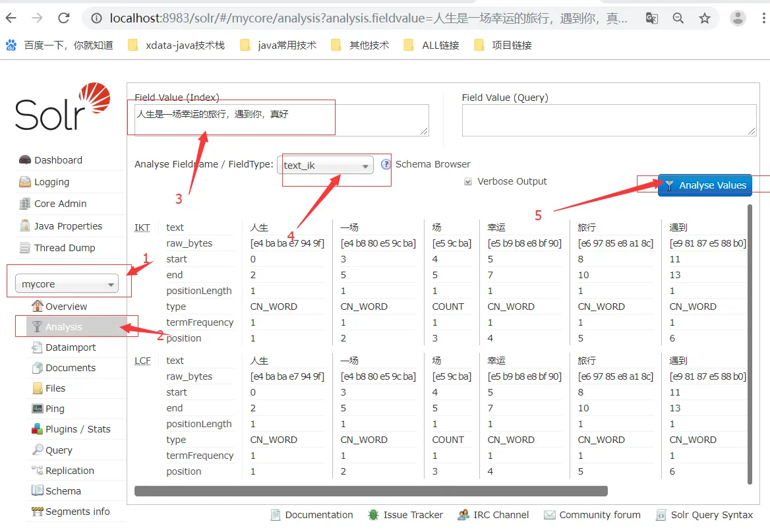Open the ALL链接 bookmark folder
The image size is (770, 532).
[x=431, y=45]
